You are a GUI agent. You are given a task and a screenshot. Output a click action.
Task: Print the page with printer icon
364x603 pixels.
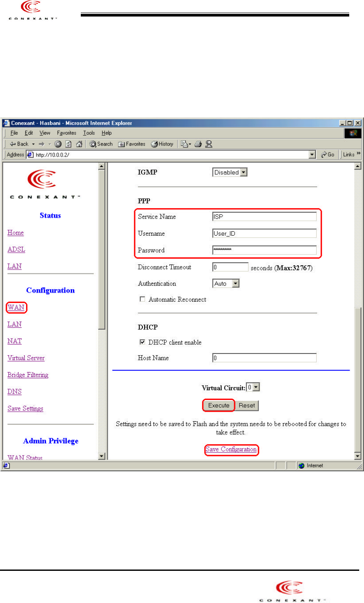(198, 144)
